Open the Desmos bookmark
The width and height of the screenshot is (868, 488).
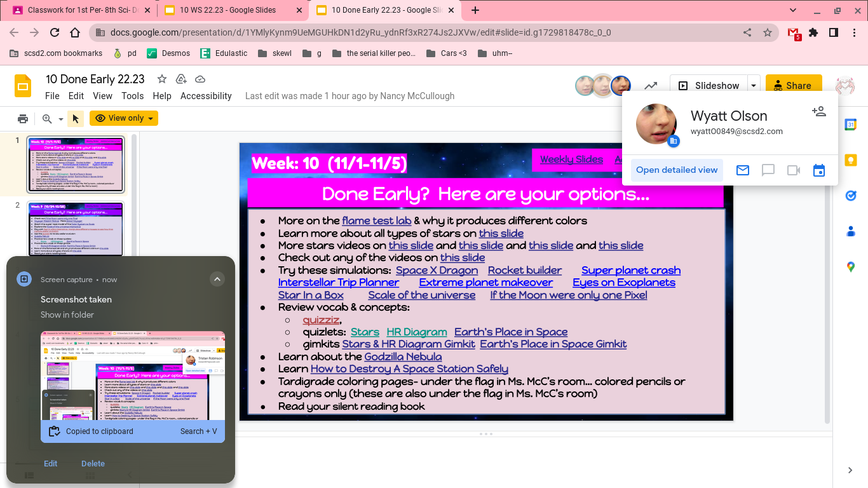tap(168, 53)
